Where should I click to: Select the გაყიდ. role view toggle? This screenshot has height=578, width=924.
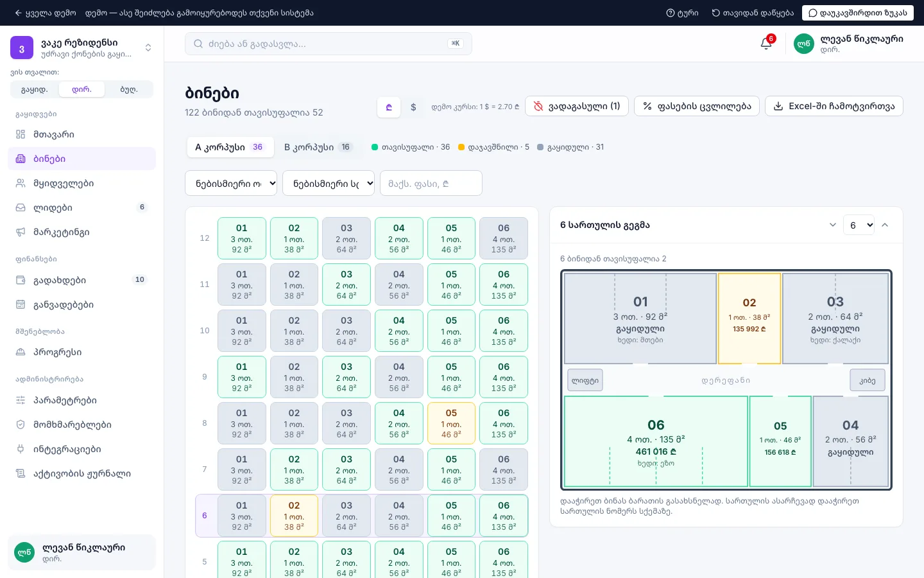[35, 89]
